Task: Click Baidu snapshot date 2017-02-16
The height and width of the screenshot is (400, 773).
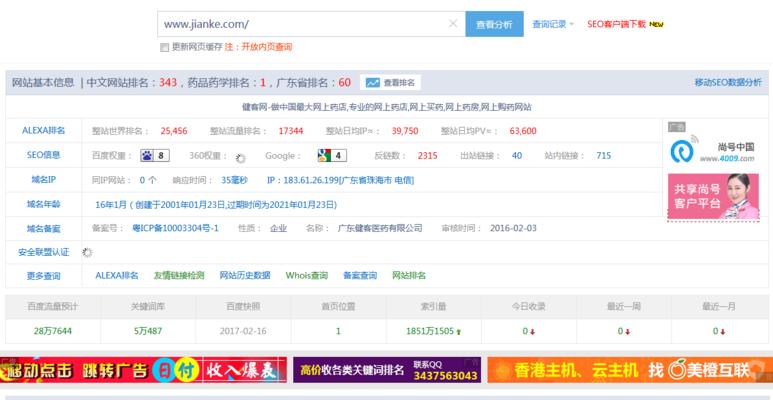Action: pyautogui.click(x=243, y=331)
